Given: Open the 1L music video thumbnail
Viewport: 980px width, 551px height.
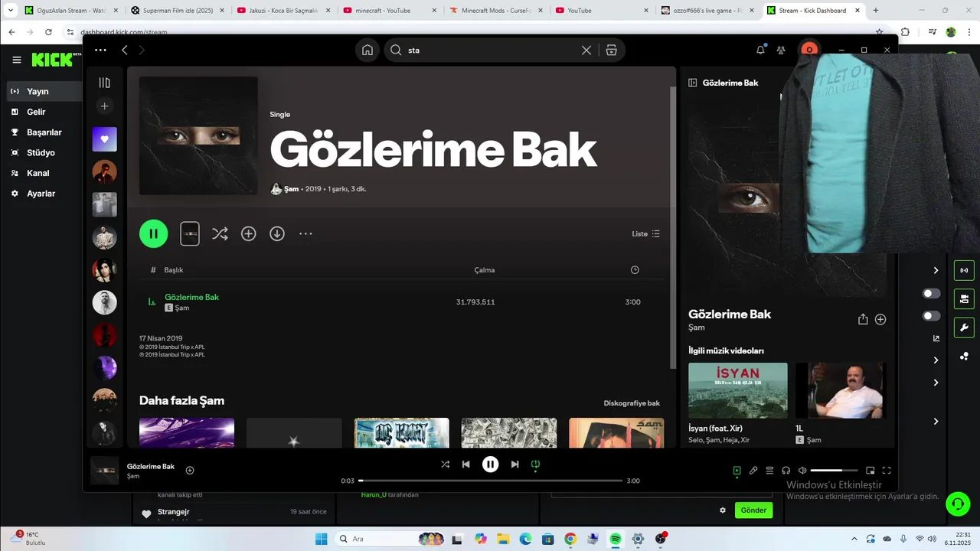Looking at the screenshot, I should (841, 390).
